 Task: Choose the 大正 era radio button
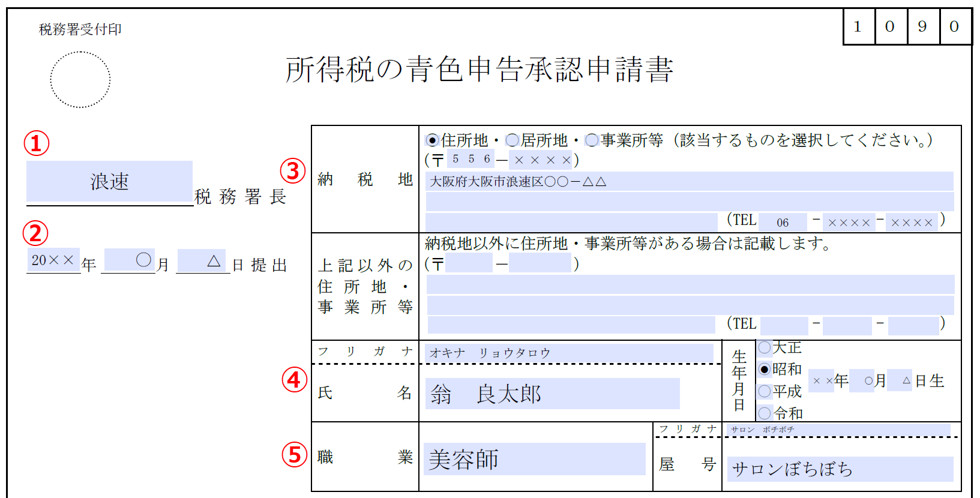pyautogui.click(x=765, y=347)
